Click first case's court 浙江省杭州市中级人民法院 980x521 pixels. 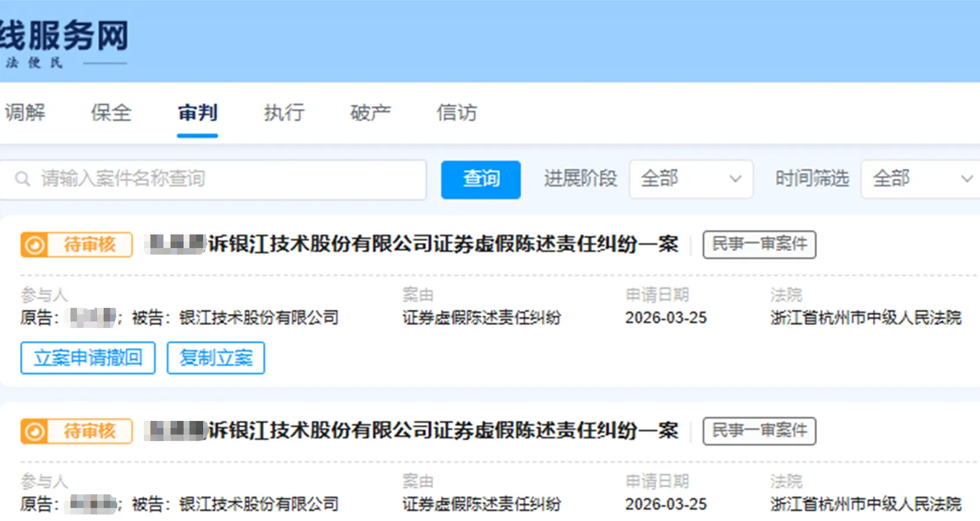pos(866,318)
